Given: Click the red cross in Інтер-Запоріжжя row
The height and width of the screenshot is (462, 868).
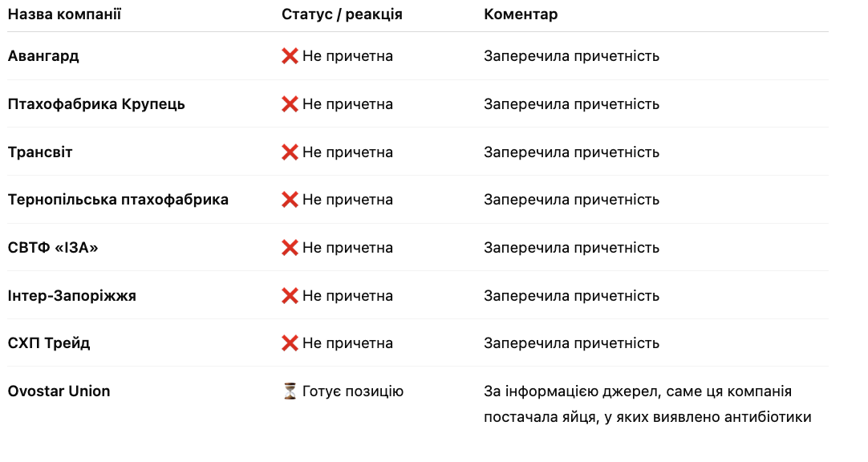Looking at the screenshot, I should (290, 296).
